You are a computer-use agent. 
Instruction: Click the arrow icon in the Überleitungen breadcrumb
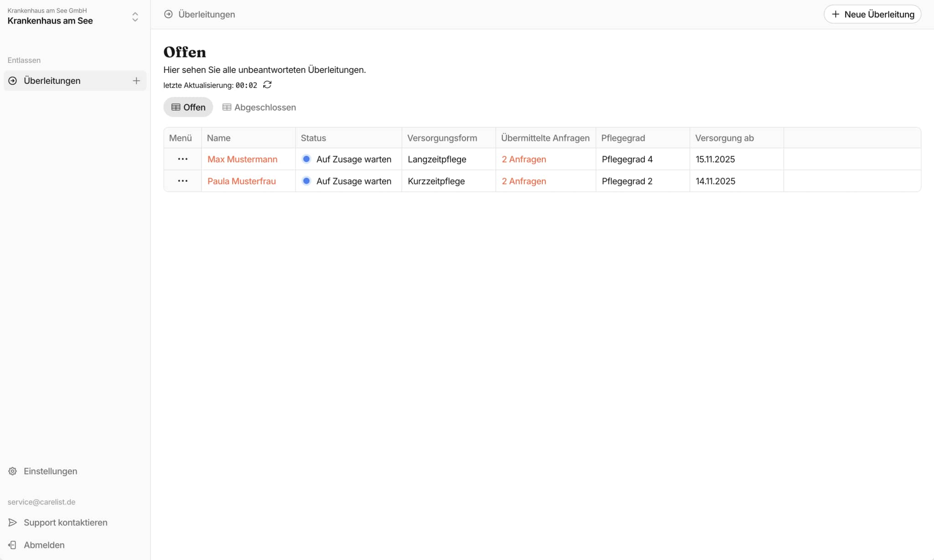point(168,15)
